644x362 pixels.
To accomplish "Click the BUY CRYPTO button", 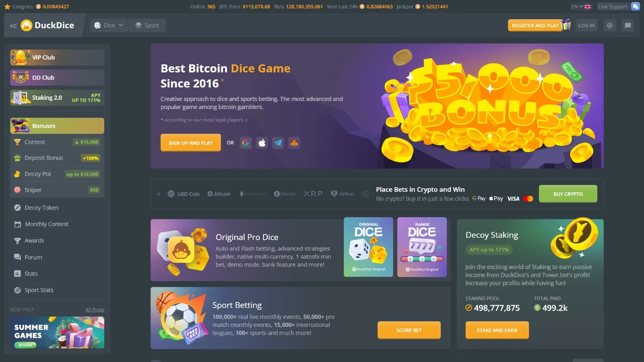I will pyautogui.click(x=568, y=194).
